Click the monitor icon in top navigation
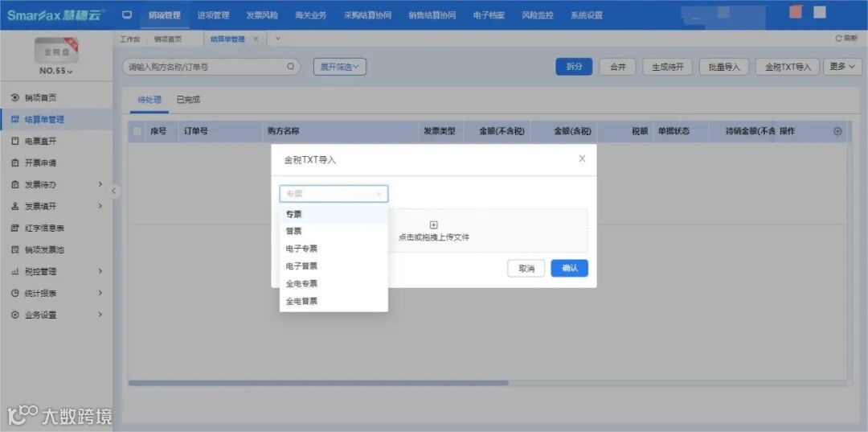Viewport: 868px width, 432px height. click(x=127, y=15)
